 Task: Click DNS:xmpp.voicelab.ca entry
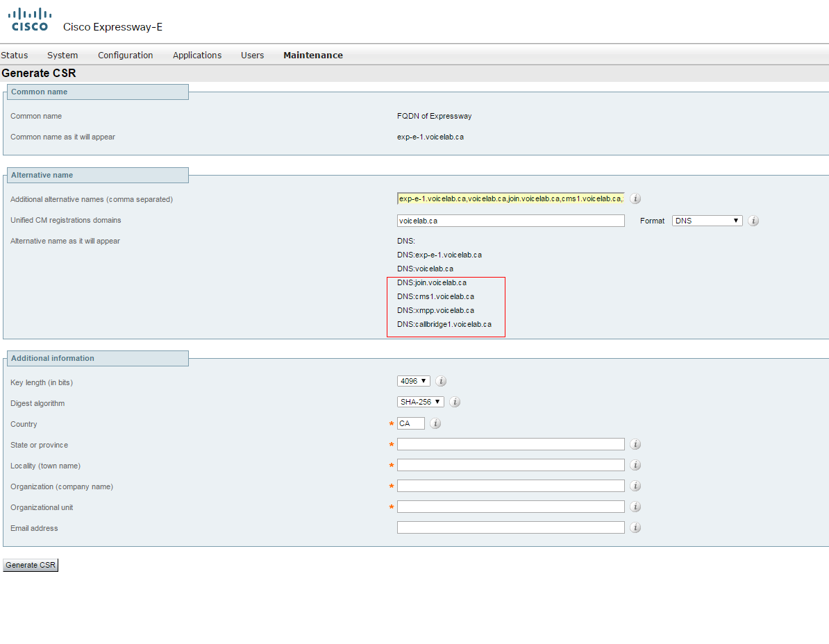435,310
